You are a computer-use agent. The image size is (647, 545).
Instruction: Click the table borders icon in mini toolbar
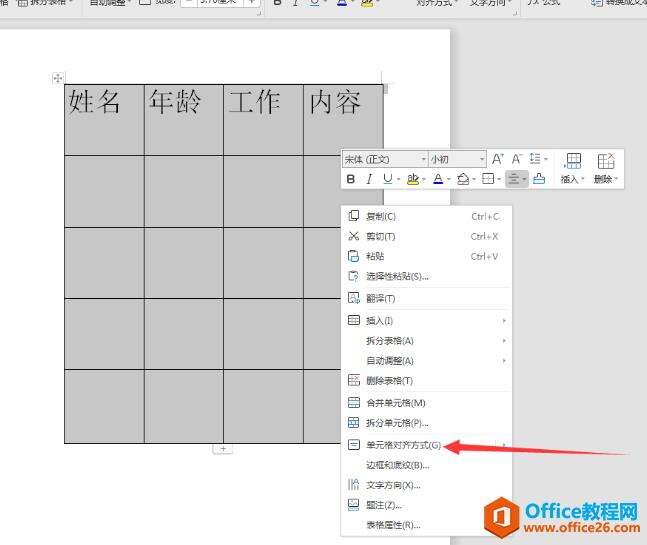[487, 179]
